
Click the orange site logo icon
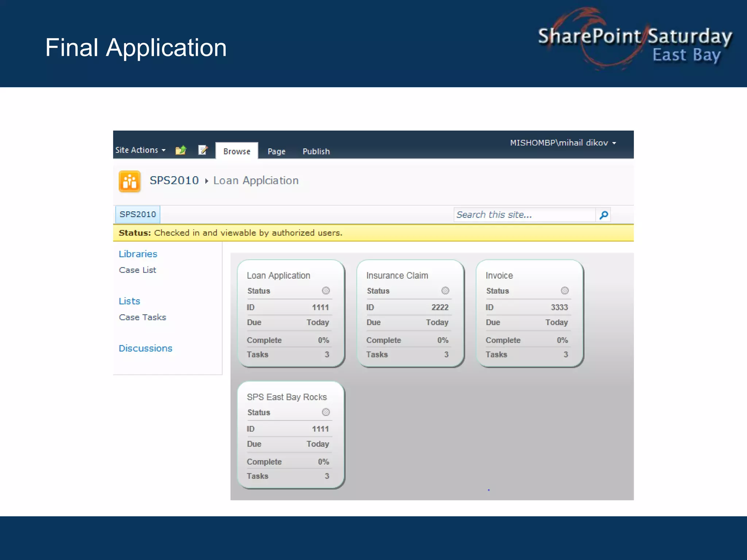click(129, 181)
